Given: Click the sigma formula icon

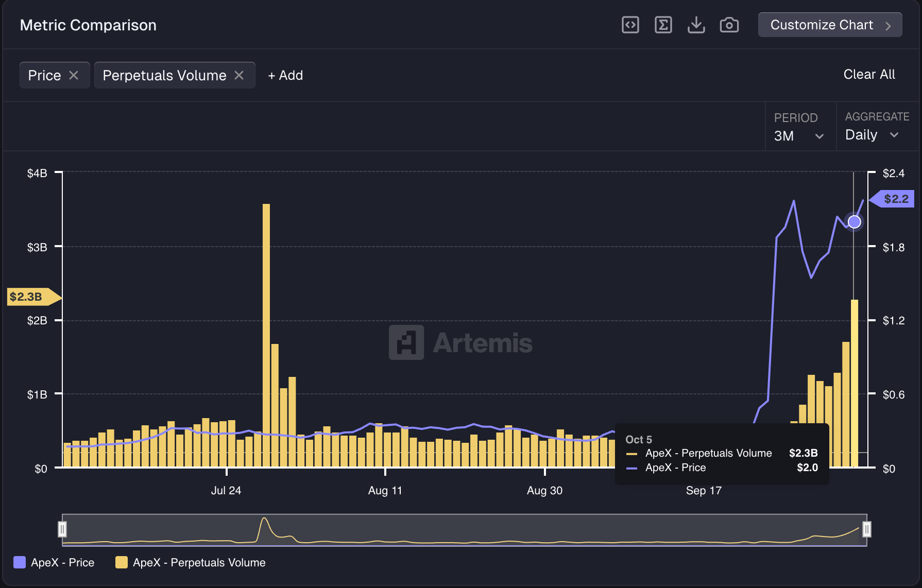Looking at the screenshot, I should tap(663, 25).
